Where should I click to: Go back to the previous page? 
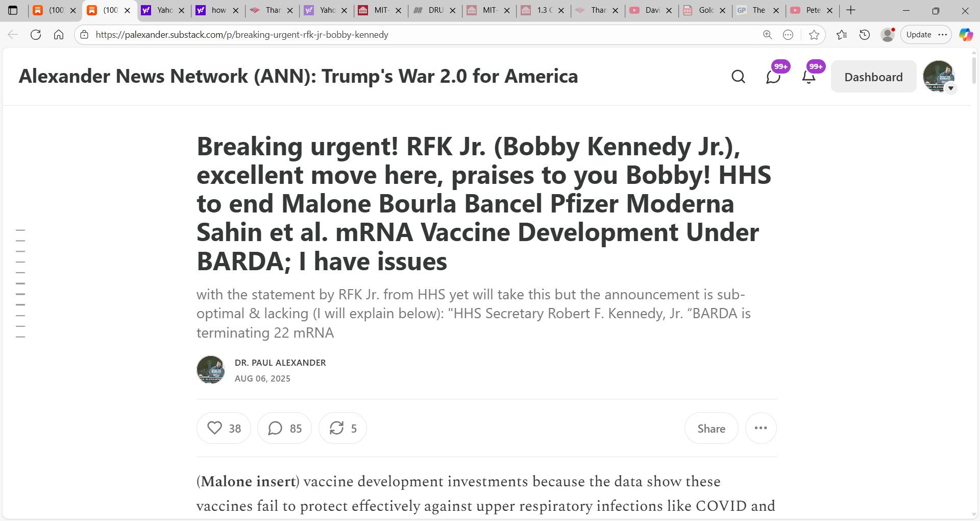[x=13, y=35]
